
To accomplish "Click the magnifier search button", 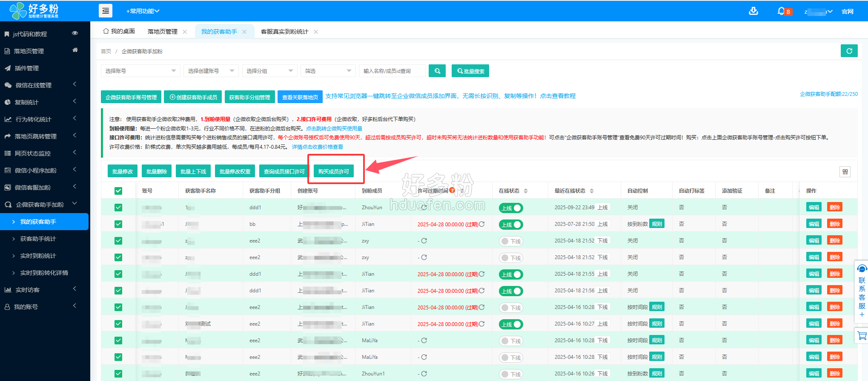I will coord(437,71).
